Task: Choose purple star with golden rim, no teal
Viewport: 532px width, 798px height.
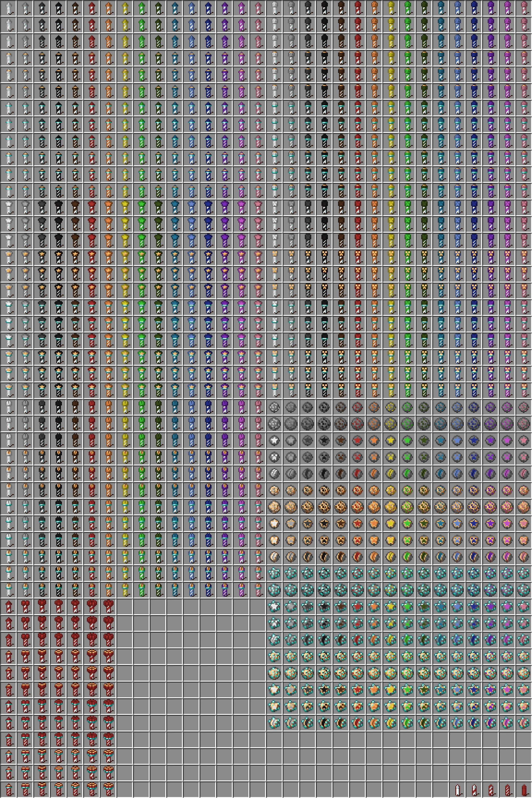Action: [x=490, y=523]
